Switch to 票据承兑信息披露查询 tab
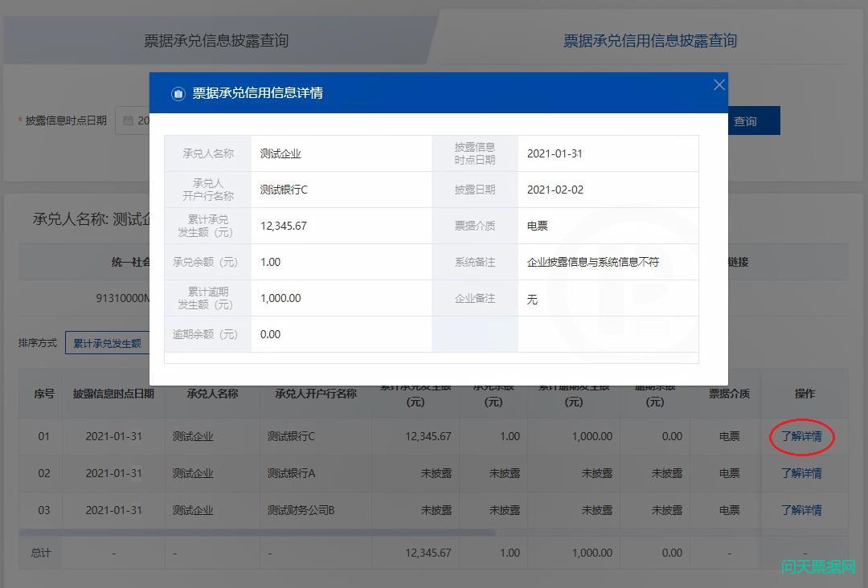Image resolution: width=868 pixels, height=588 pixels. [215, 39]
